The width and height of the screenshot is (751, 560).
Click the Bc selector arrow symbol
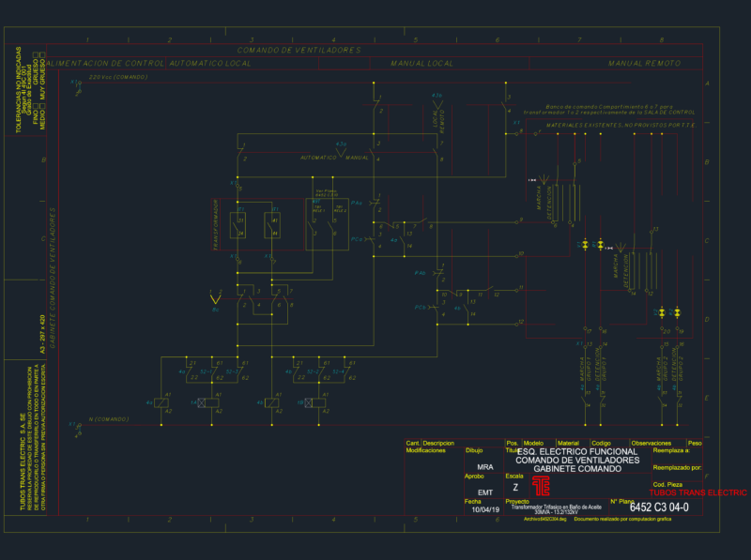pyautogui.click(x=216, y=299)
